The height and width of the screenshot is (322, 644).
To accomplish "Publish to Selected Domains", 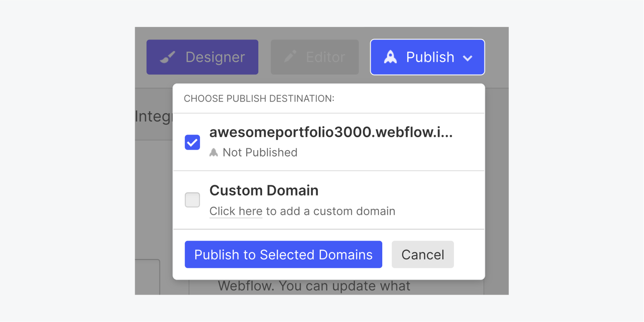I will pyautogui.click(x=283, y=254).
